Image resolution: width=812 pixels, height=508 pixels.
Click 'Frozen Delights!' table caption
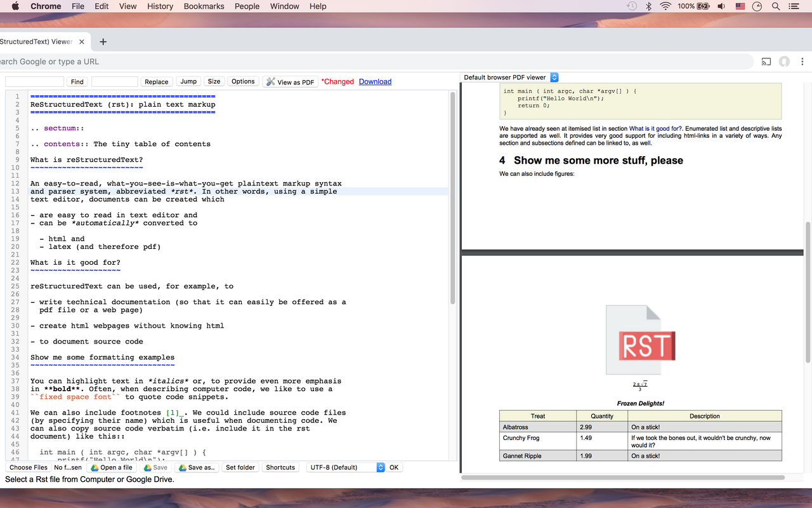640,403
